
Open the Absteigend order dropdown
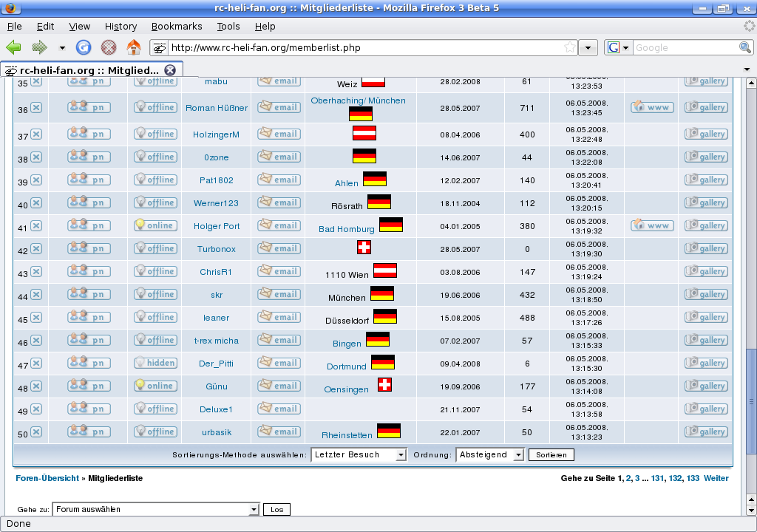(489, 454)
